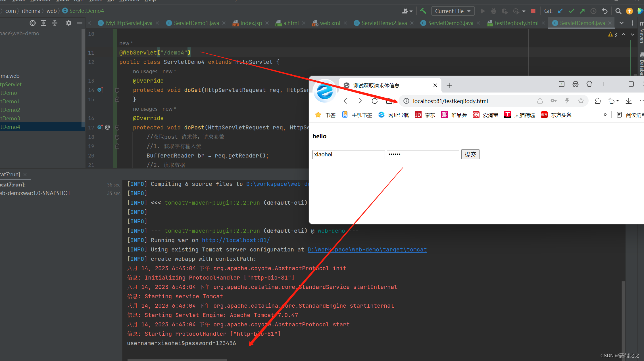The image size is (644, 361).
Task: Click the username input field
Action: tap(349, 154)
